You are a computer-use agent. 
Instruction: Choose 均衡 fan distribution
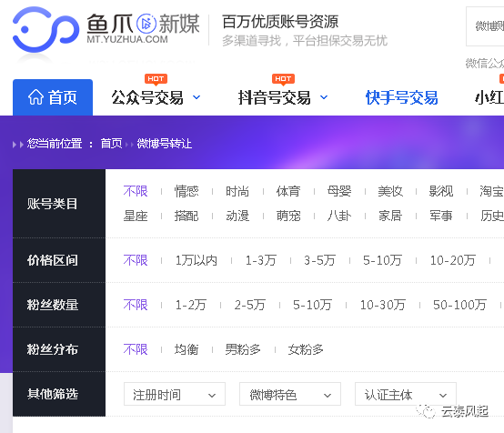[x=186, y=349]
